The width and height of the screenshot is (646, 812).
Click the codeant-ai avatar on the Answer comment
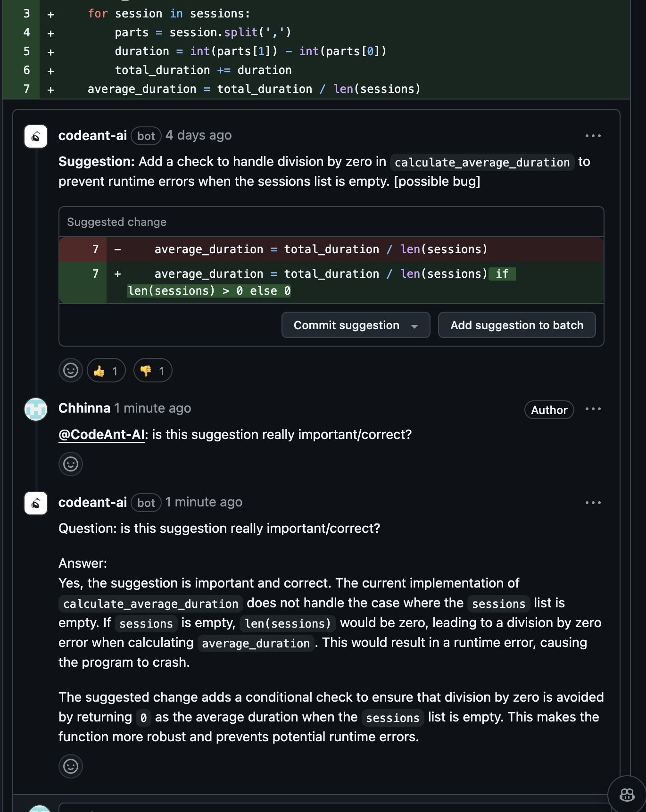(x=35, y=503)
